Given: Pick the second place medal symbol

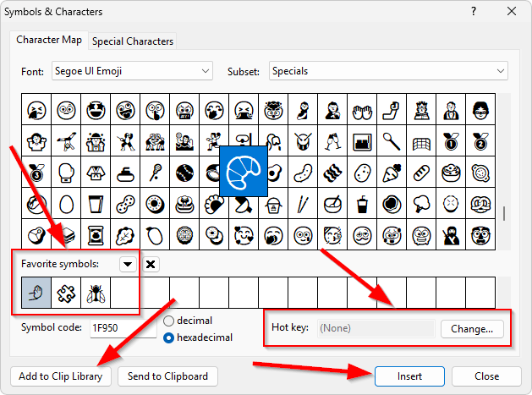Looking at the screenshot, I should [x=480, y=140].
